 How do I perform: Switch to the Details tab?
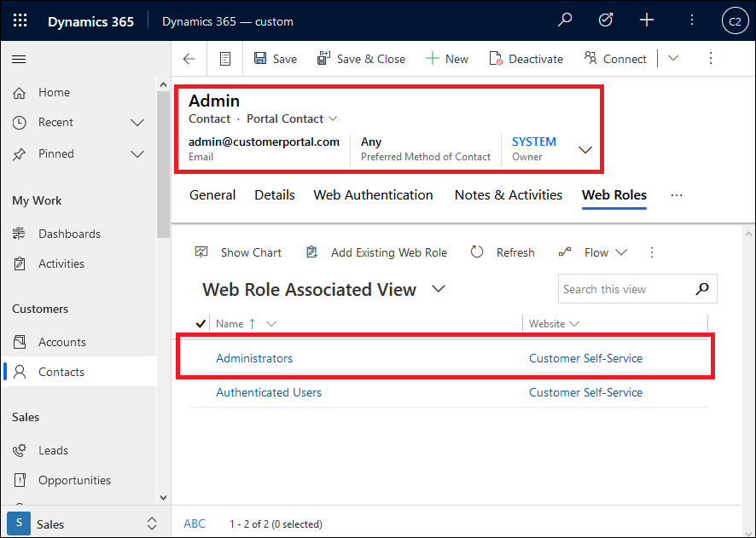tap(275, 195)
